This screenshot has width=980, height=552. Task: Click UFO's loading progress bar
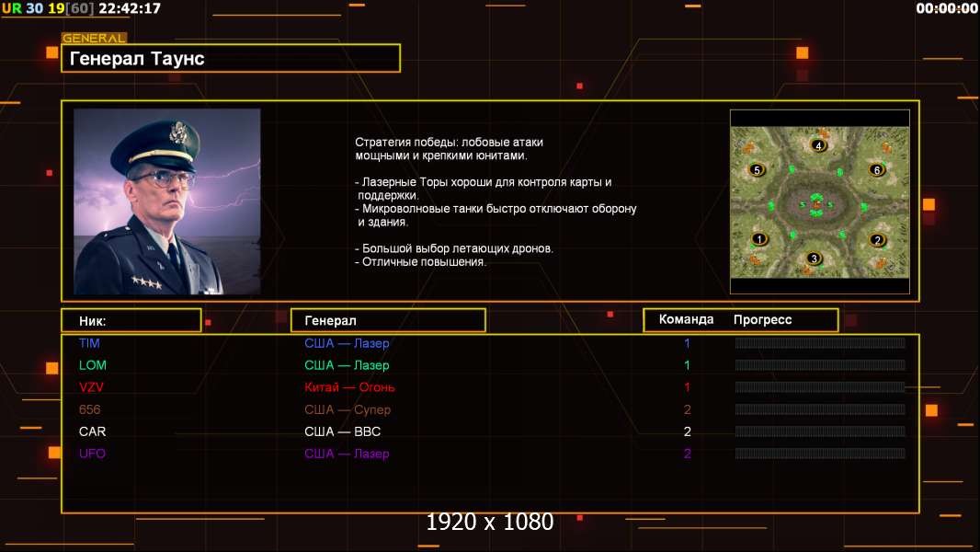click(x=820, y=454)
